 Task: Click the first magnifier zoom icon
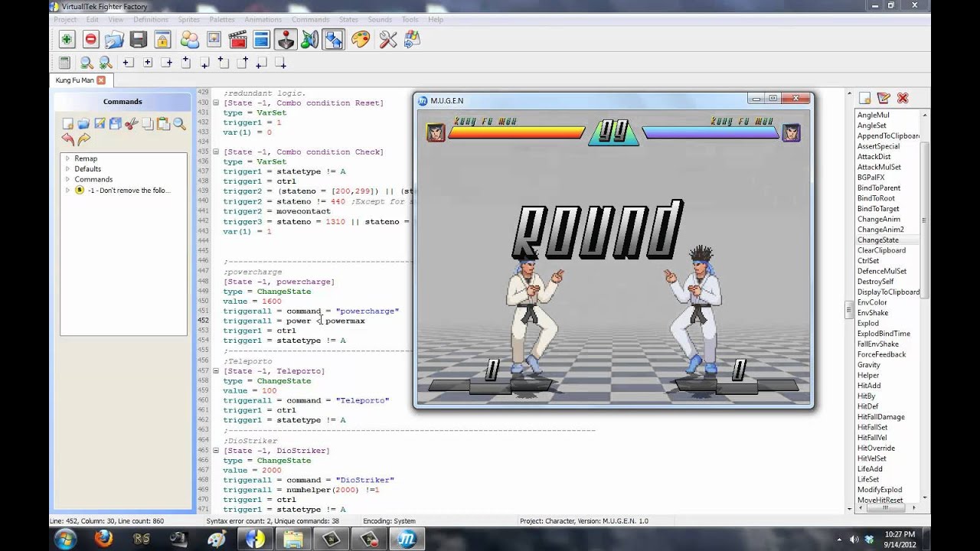click(x=87, y=63)
